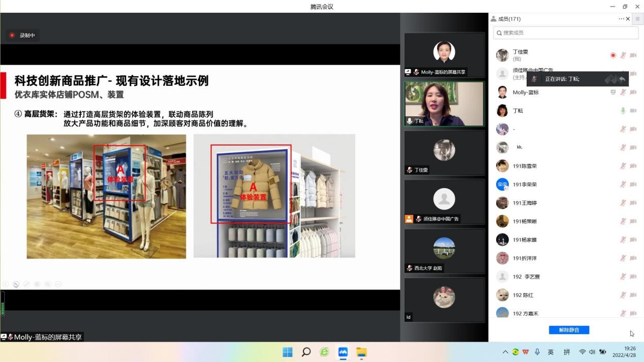Screen dimensions: 644x362
Task: Select the Molly-蓝标的屏幕共享 video tile
Action: 444,55
